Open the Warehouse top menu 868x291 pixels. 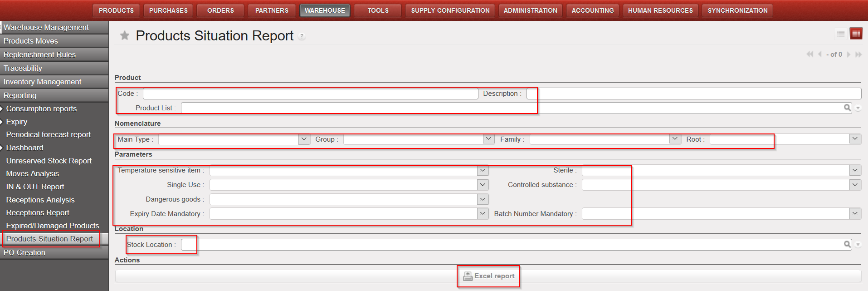325,10
